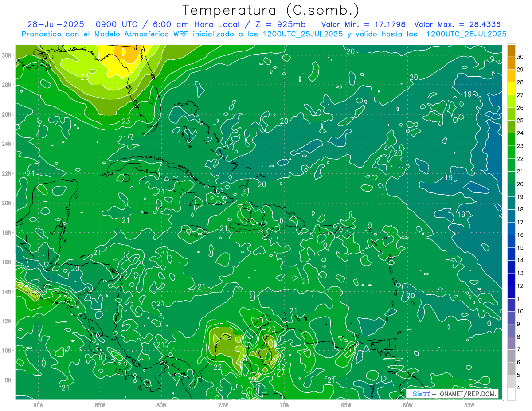Click the '26N' latitude axis label
Screen dimensions: 532x411
click(6, 114)
